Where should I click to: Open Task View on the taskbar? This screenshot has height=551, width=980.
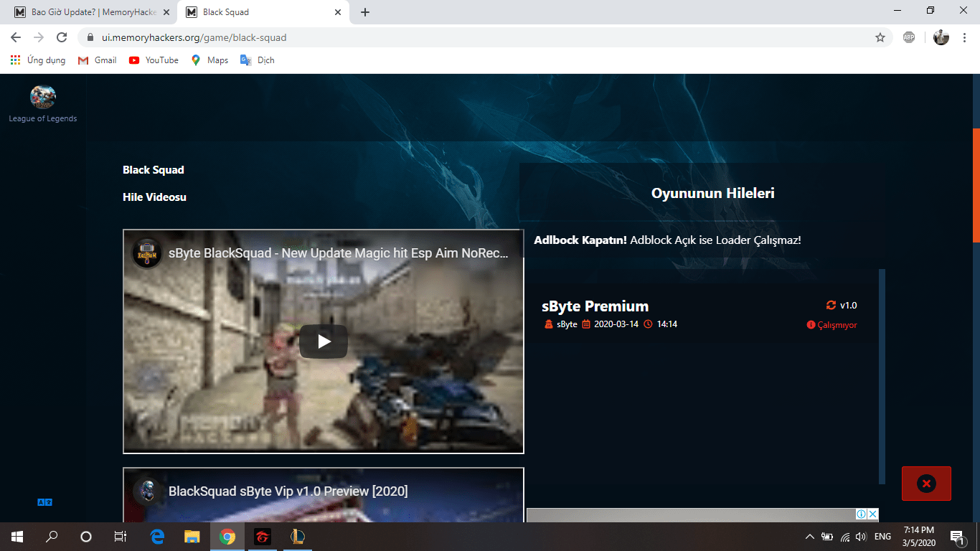point(121,536)
